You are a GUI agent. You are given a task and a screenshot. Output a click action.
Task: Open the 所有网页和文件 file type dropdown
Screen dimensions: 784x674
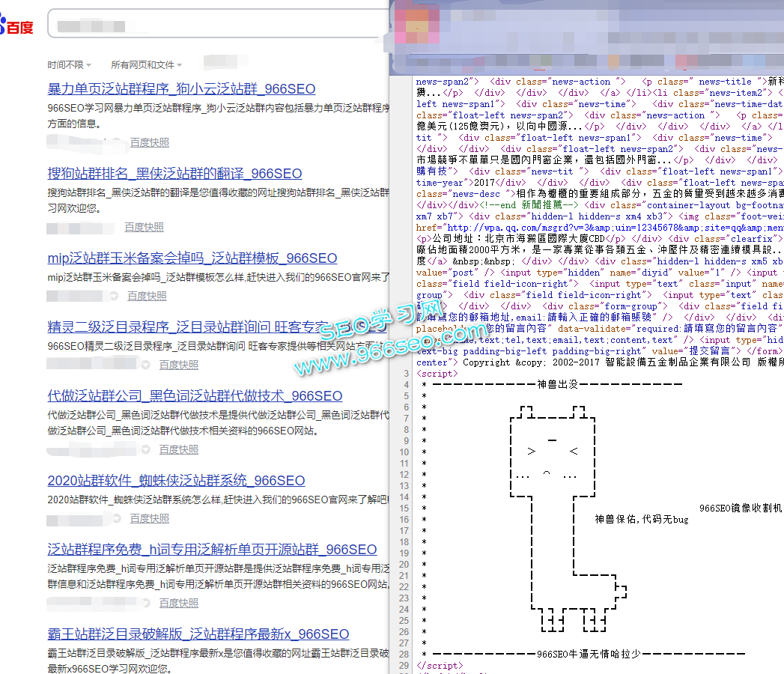(x=146, y=65)
